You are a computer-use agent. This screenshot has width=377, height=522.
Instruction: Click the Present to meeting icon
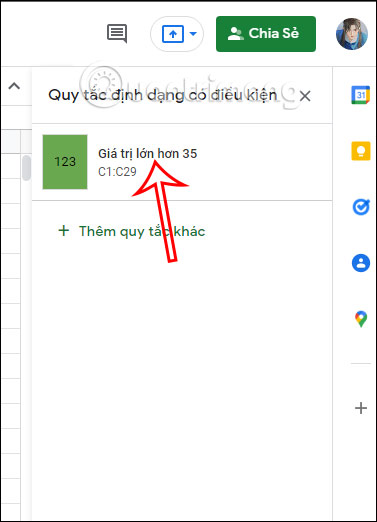click(173, 34)
